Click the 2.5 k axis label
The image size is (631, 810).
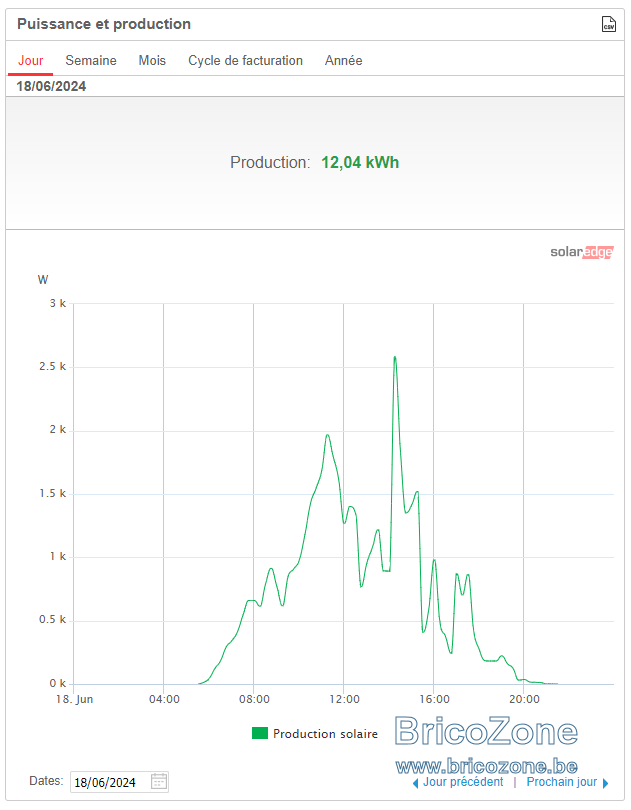pyautogui.click(x=53, y=367)
